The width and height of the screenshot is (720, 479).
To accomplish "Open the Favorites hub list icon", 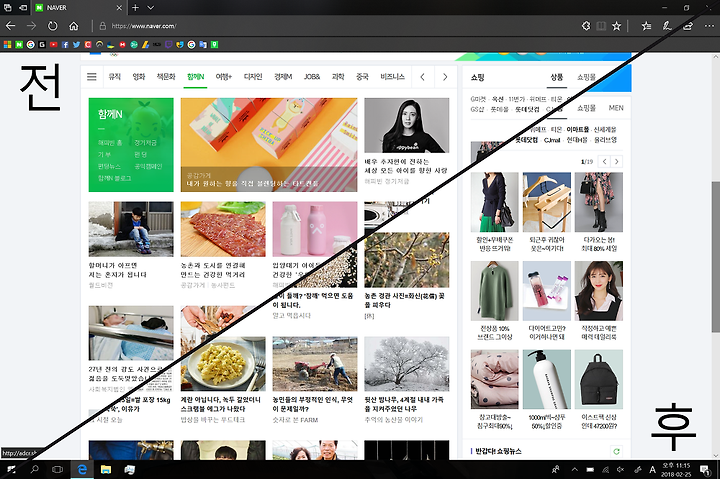I will click(646, 26).
